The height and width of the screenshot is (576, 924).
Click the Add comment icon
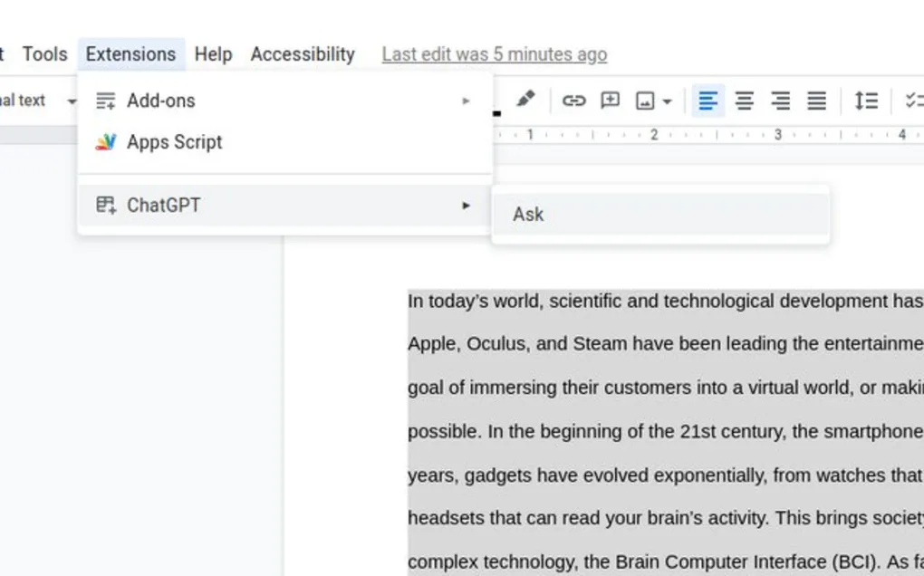coord(611,101)
